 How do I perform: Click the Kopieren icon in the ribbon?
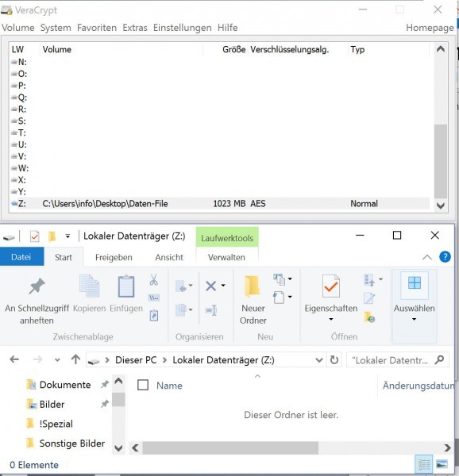89,286
